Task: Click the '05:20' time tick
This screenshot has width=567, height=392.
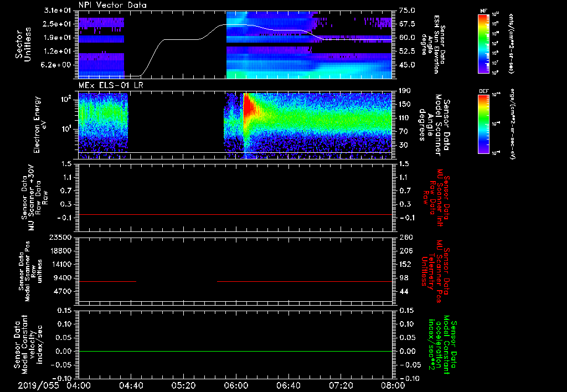Action: pyautogui.click(x=183, y=385)
